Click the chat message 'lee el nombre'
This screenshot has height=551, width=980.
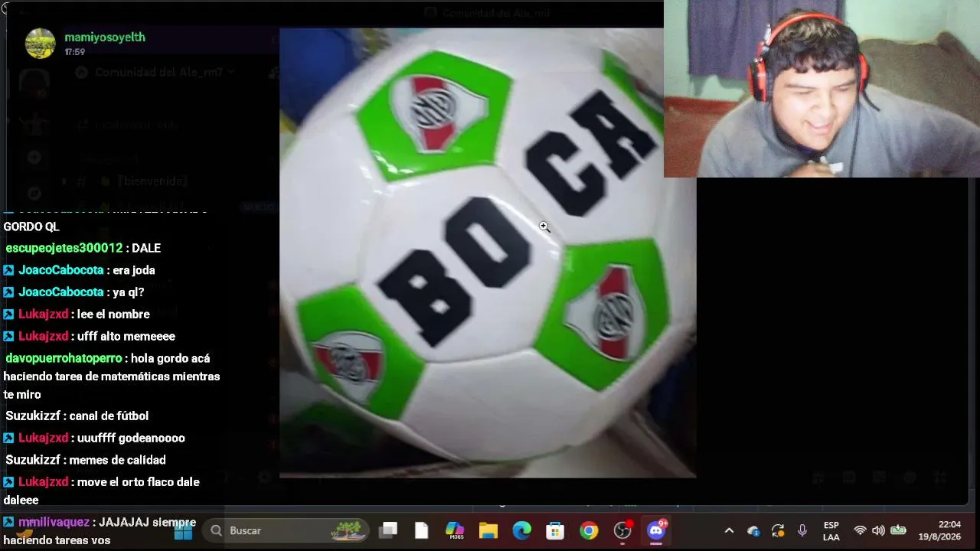click(113, 315)
